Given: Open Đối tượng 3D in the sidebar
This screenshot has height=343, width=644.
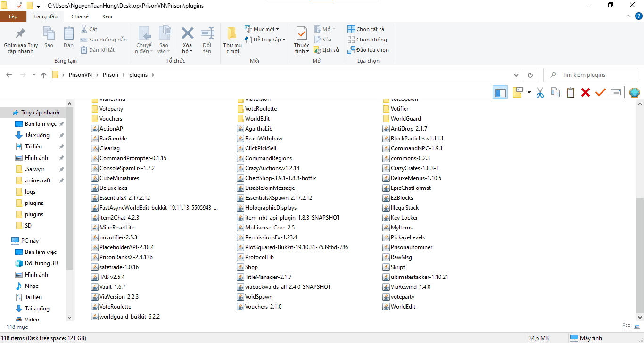Looking at the screenshot, I should click(x=41, y=263).
